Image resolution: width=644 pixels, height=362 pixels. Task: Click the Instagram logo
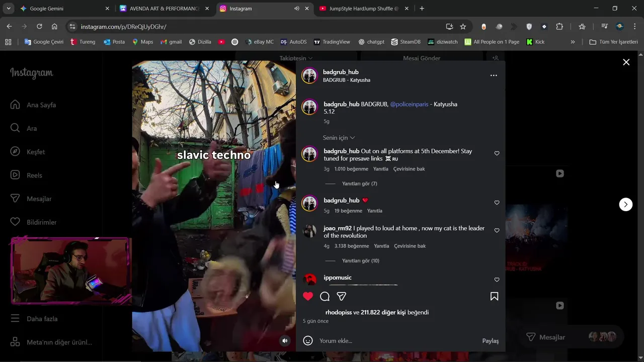pos(31,73)
